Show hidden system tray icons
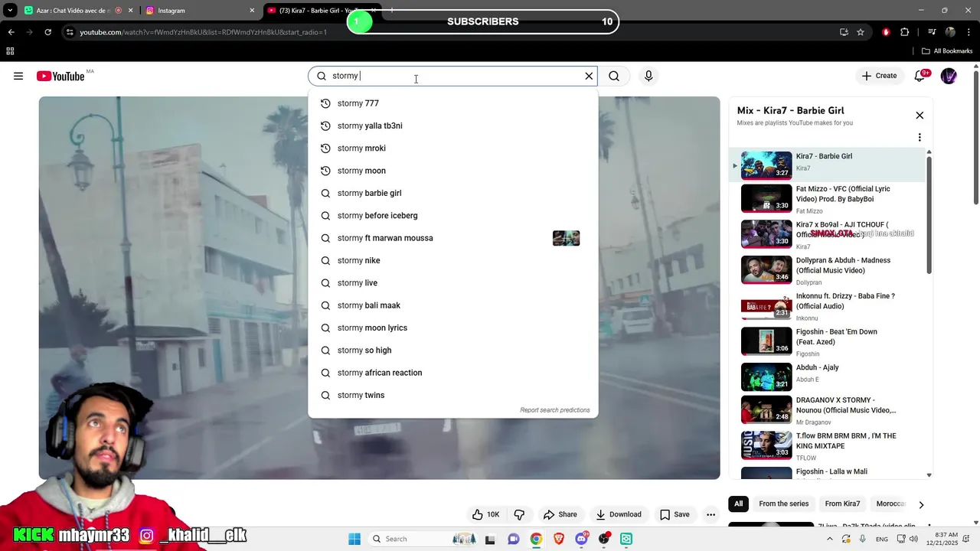The image size is (980, 551). tap(829, 539)
